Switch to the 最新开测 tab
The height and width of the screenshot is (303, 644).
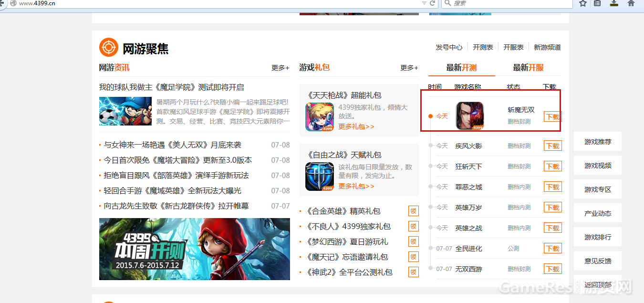(461, 68)
